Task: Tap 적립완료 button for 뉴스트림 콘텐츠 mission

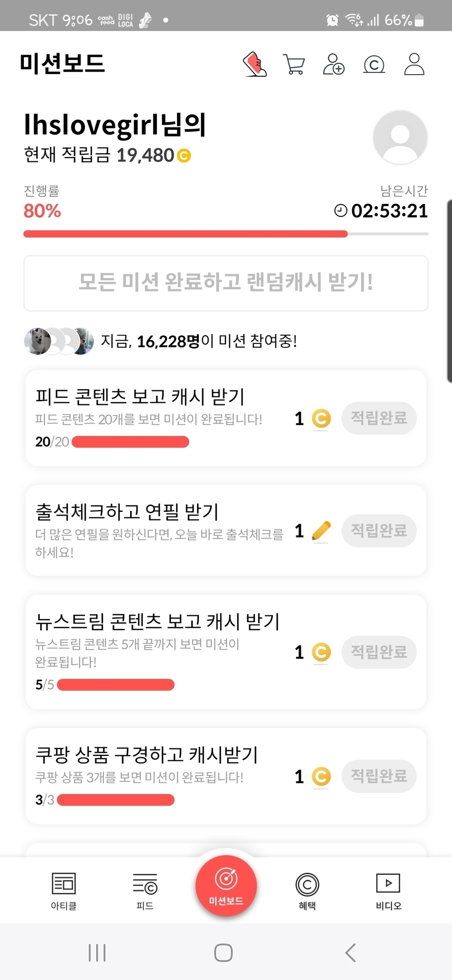Action: tap(379, 652)
